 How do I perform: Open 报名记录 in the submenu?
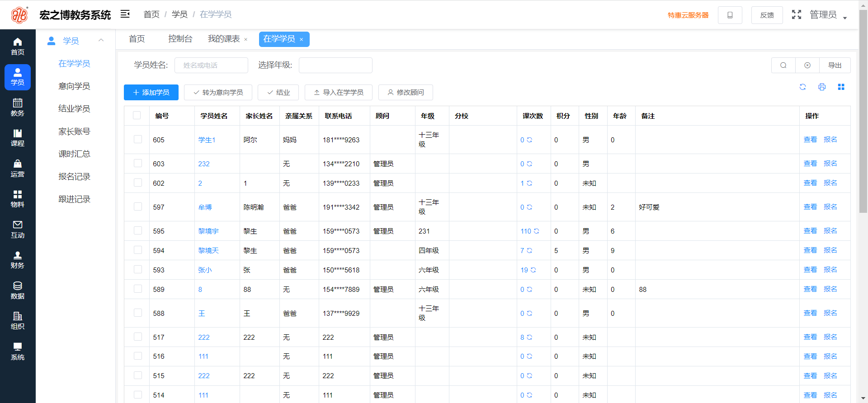[74, 177]
